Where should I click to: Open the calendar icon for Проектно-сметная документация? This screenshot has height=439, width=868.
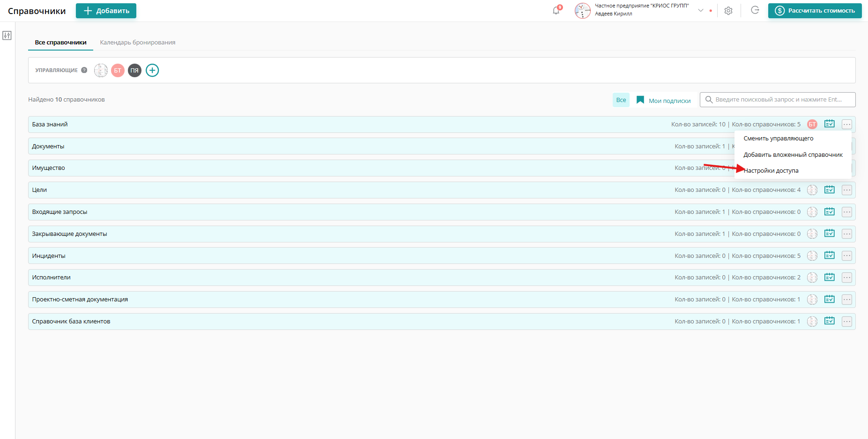830,299
